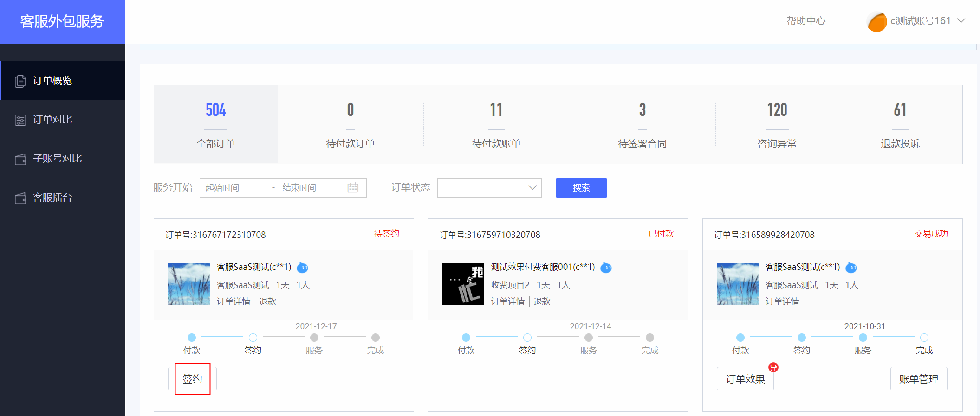Select the 咨询异常 120 tab

[x=777, y=124]
